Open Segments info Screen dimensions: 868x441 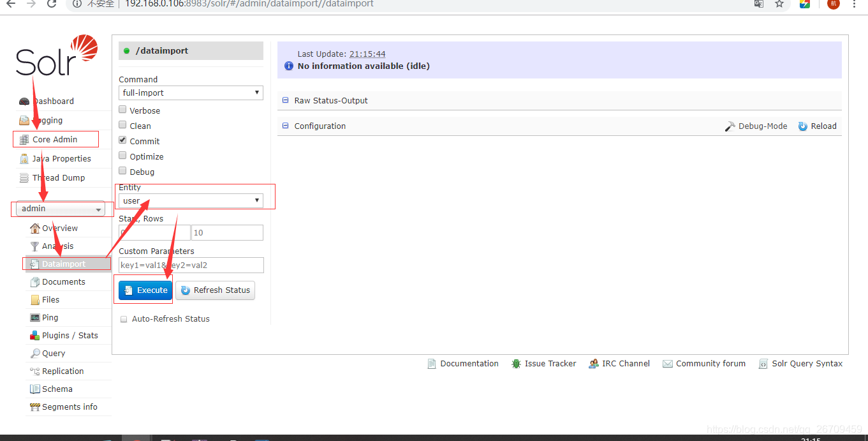(70, 407)
